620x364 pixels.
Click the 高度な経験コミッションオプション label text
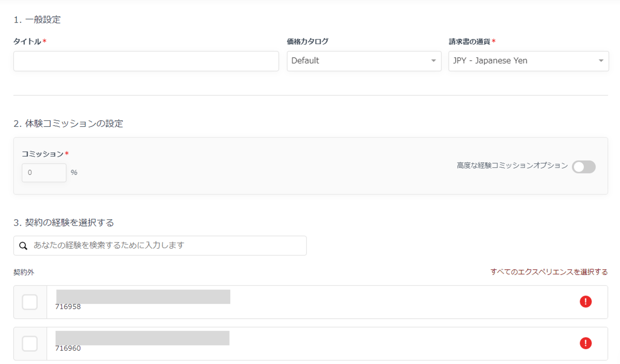pos(512,166)
